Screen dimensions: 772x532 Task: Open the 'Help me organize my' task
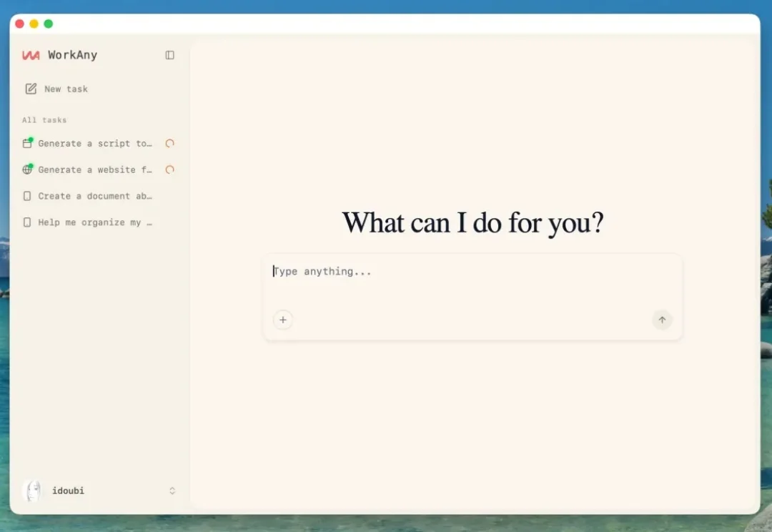(x=95, y=222)
